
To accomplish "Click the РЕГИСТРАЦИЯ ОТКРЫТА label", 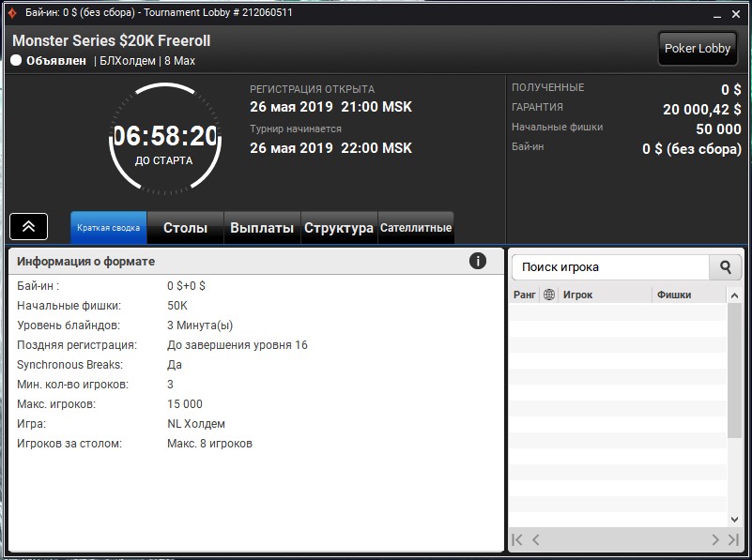I will click(x=313, y=89).
